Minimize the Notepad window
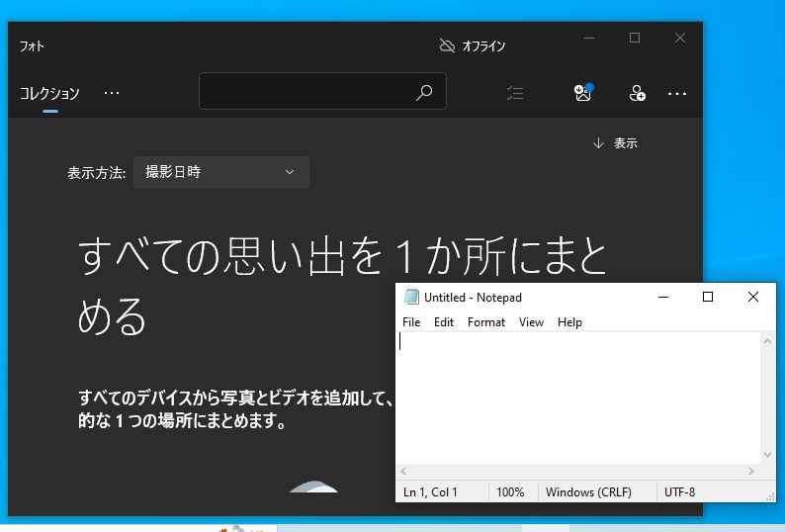The height and width of the screenshot is (532, 785). click(663, 297)
